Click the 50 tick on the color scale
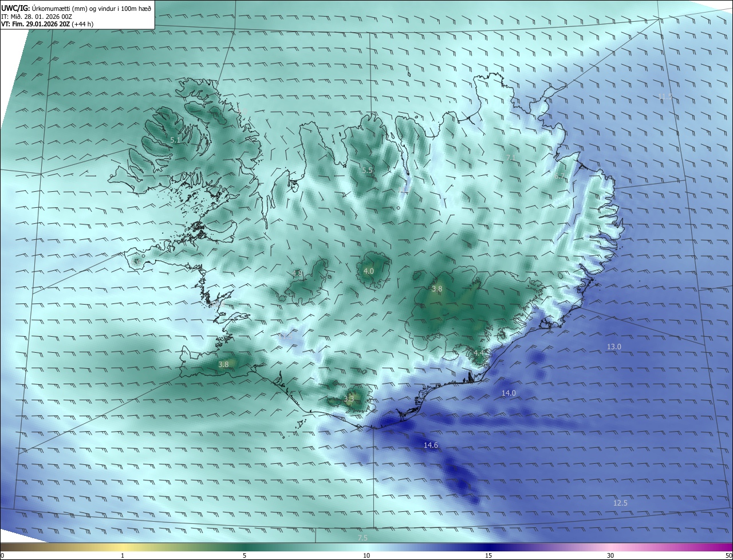The width and height of the screenshot is (733, 560). click(728, 555)
